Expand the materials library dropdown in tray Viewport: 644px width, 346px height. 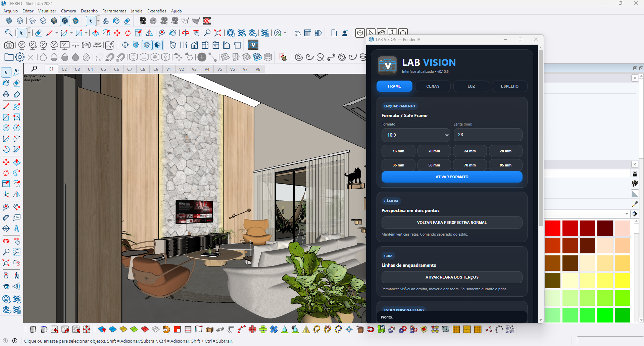point(626,214)
